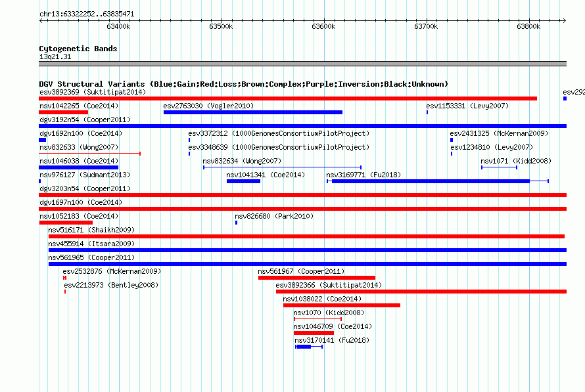Select the thin red nsv1070 loss line
The image size is (585, 392).
(x=318, y=319)
